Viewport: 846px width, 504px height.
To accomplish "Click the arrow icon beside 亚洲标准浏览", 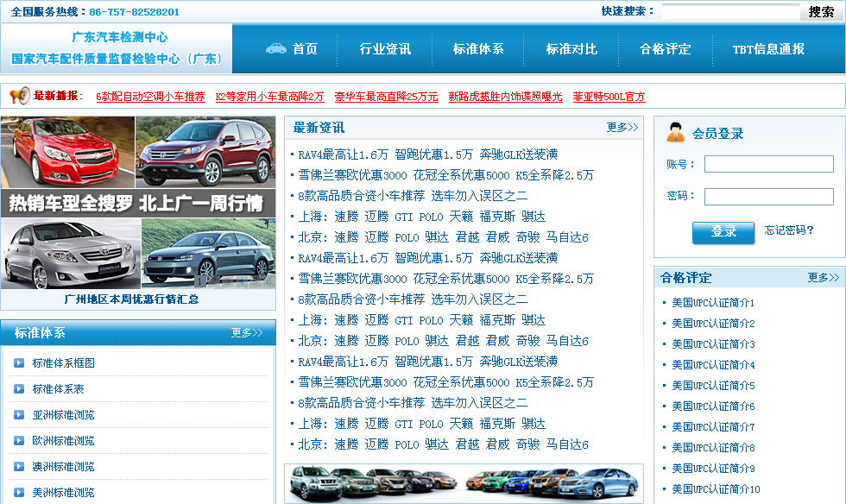I will [19, 415].
